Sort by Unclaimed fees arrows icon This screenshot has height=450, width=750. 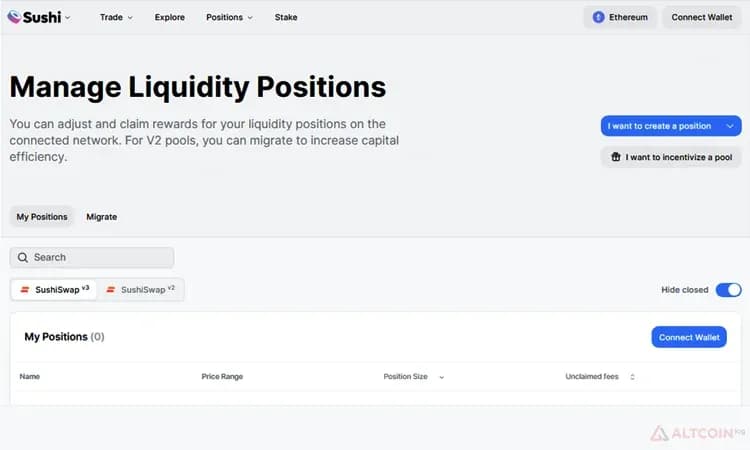pos(632,377)
